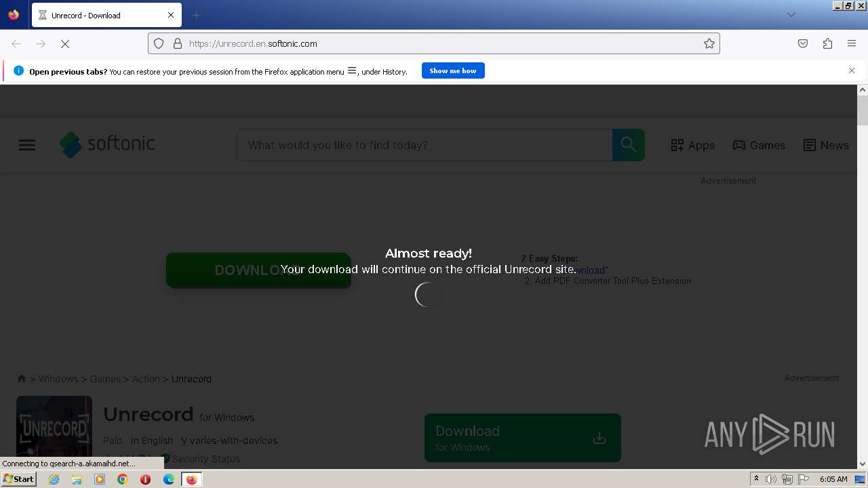Image resolution: width=868 pixels, height=488 pixels.
Task: Open the Apps section
Action: [x=692, y=145]
